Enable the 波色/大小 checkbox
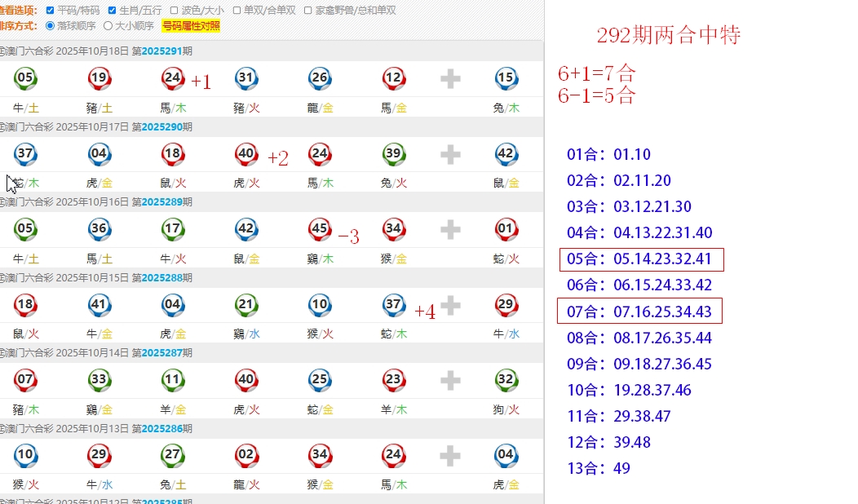This screenshot has height=504, width=858. click(x=174, y=11)
